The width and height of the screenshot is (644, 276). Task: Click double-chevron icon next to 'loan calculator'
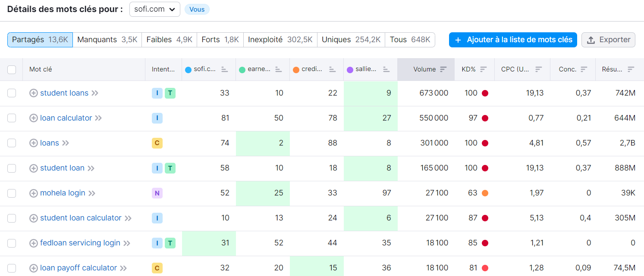pos(98,118)
